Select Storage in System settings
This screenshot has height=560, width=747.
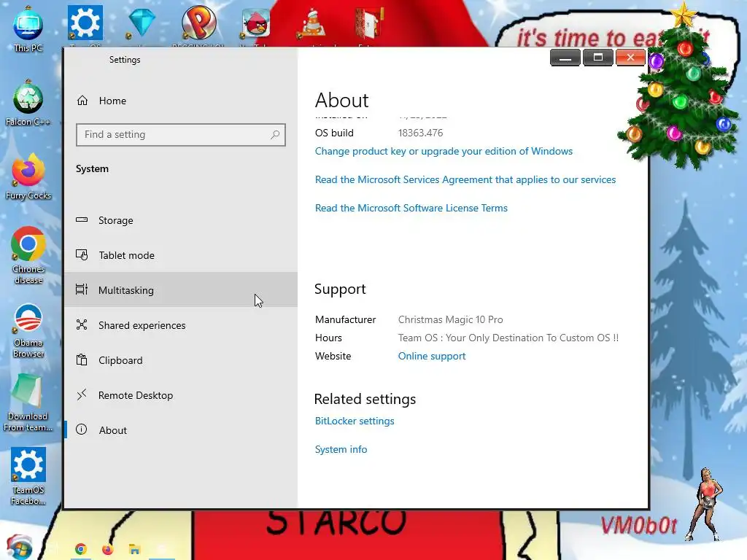[x=181, y=220]
